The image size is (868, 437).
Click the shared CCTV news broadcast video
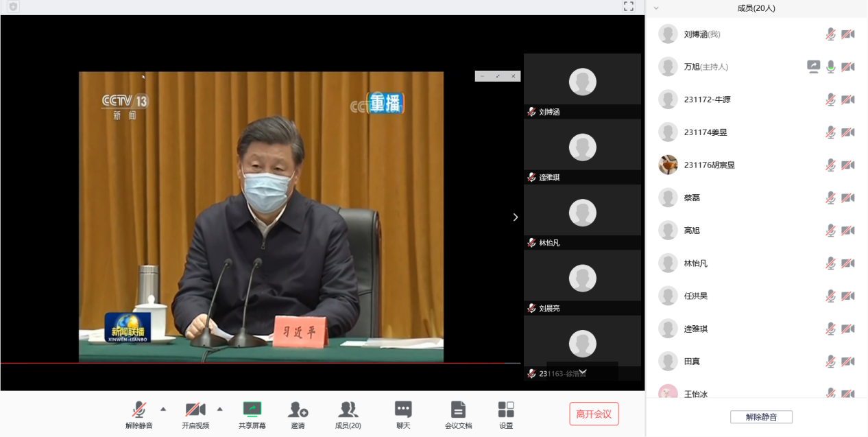(x=261, y=217)
